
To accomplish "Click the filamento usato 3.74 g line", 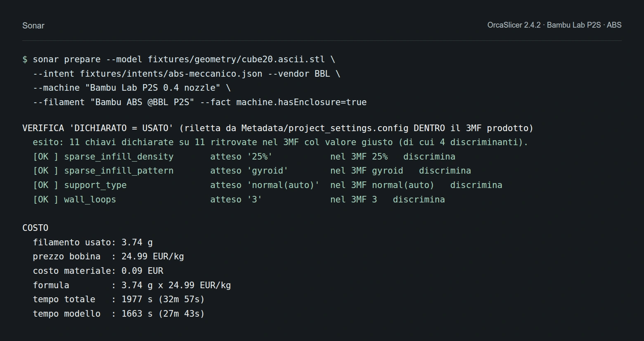I will click(x=93, y=242).
